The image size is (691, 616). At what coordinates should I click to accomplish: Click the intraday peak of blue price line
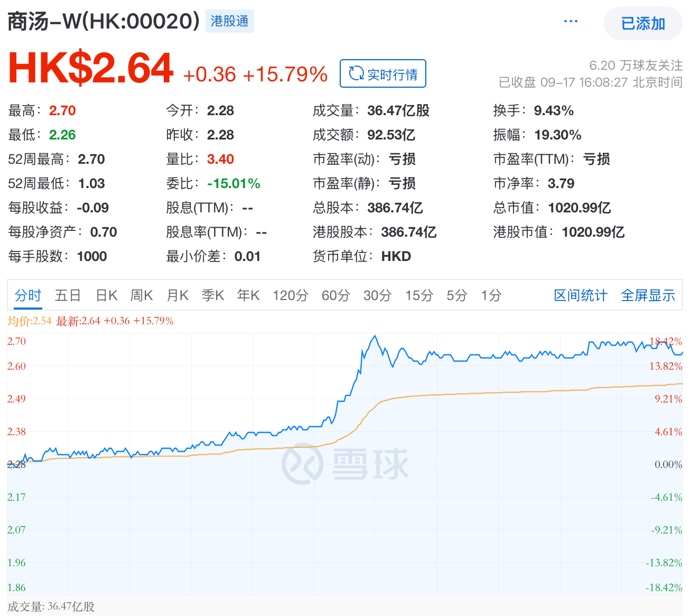(x=375, y=336)
